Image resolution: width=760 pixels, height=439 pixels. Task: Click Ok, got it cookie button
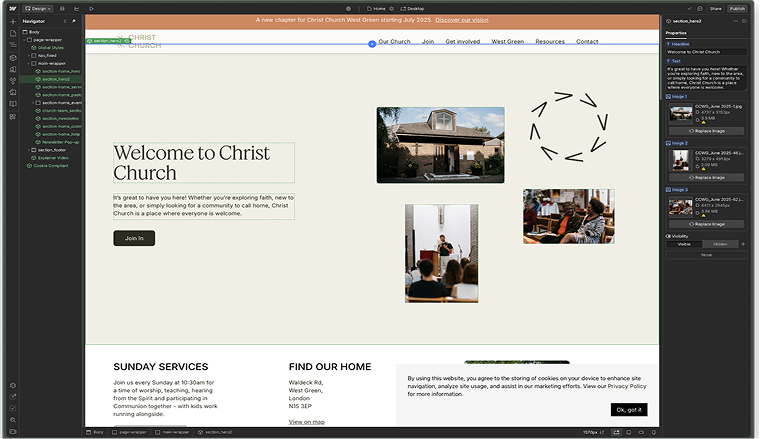pos(629,409)
